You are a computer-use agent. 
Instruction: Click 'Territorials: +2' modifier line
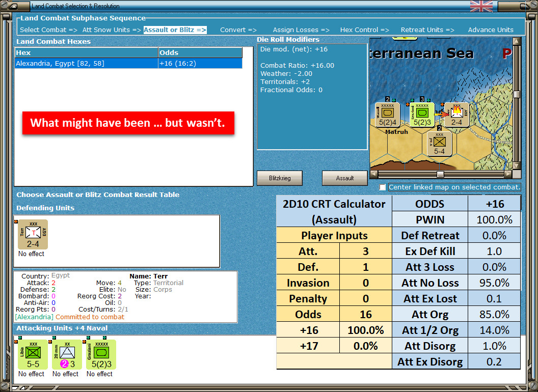(285, 82)
